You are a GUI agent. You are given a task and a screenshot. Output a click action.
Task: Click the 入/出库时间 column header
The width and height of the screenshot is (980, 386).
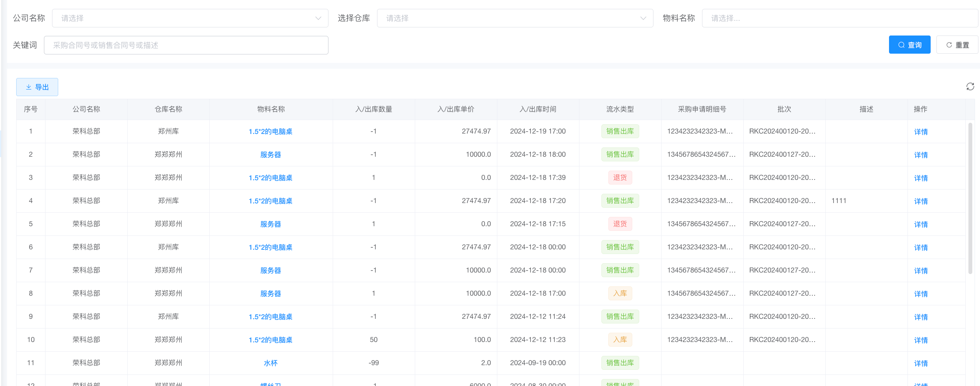tap(538, 109)
